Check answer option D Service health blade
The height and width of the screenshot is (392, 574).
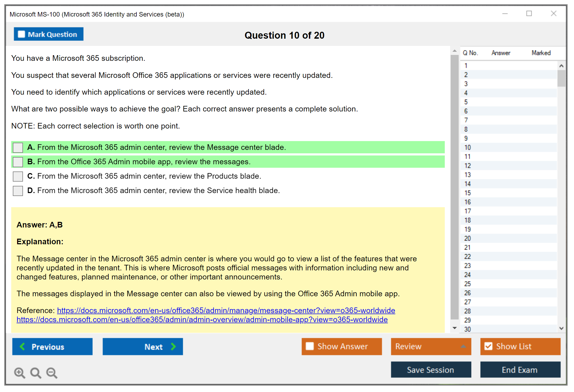pyautogui.click(x=18, y=191)
